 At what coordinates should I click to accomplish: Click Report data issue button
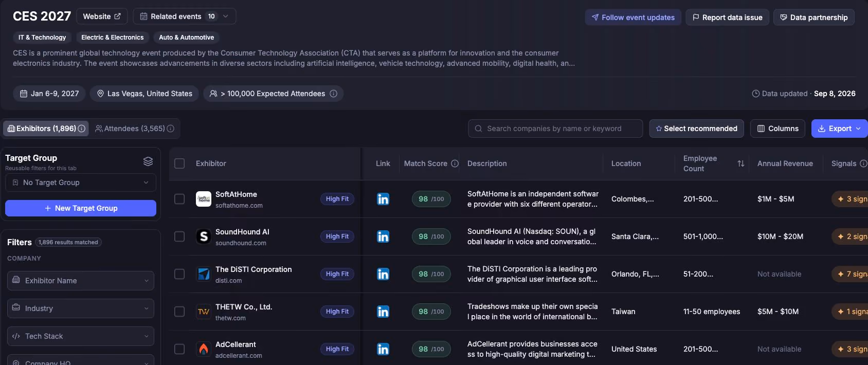[x=728, y=17]
